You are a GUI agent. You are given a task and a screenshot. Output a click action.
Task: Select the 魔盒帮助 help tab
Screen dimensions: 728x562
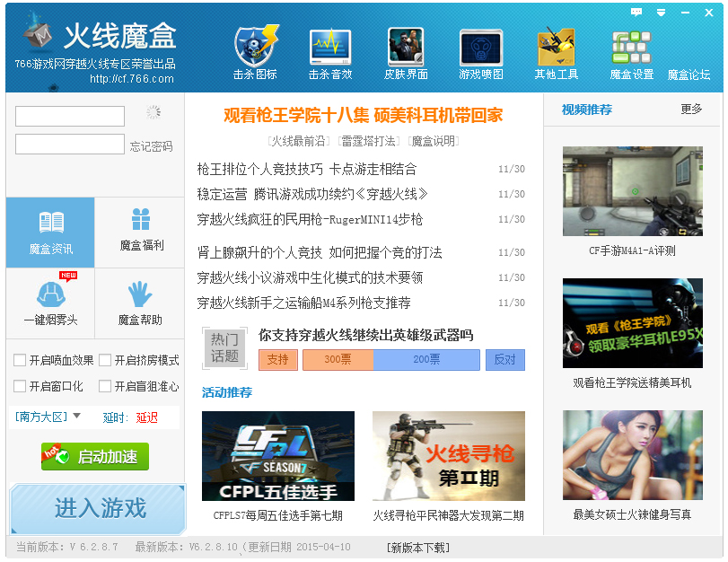coord(140,303)
